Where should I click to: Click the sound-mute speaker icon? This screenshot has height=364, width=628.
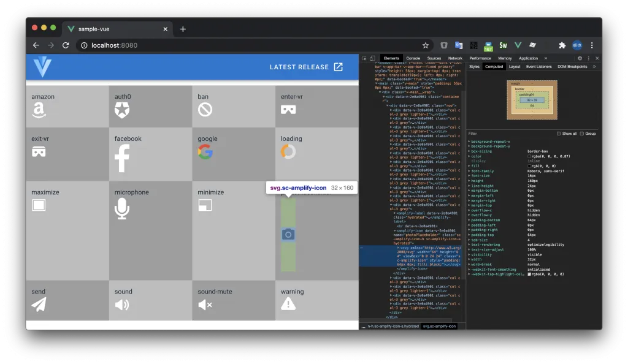click(205, 305)
